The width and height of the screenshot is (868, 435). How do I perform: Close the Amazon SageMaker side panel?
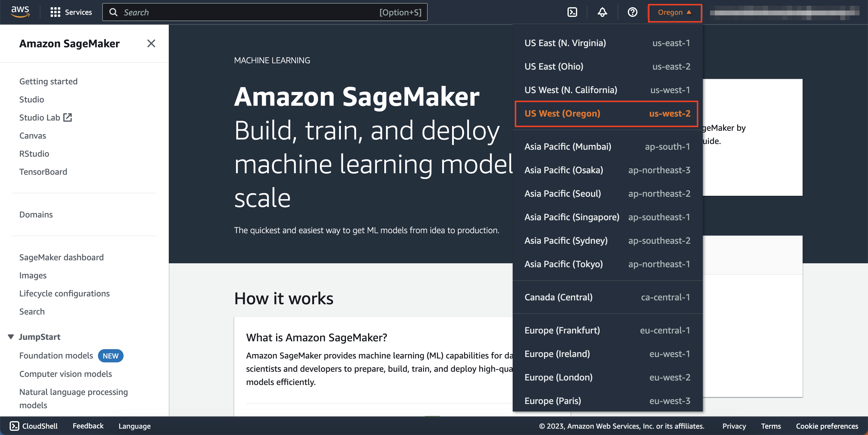click(151, 43)
